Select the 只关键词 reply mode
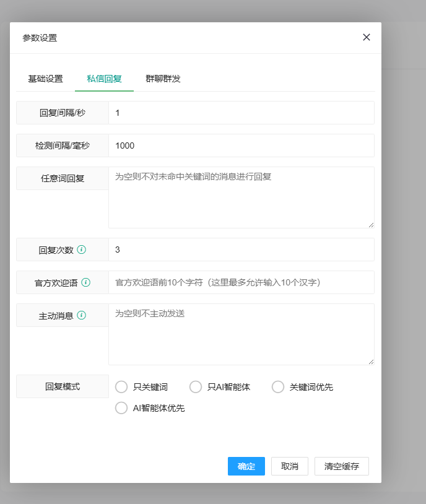This screenshot has height=504, width=426. (122, 387)
